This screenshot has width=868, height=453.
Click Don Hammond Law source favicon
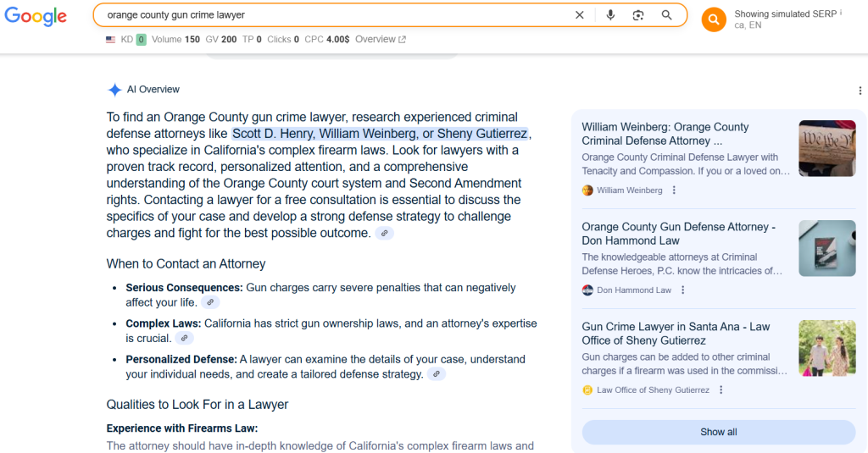click(x=587, y=290)
